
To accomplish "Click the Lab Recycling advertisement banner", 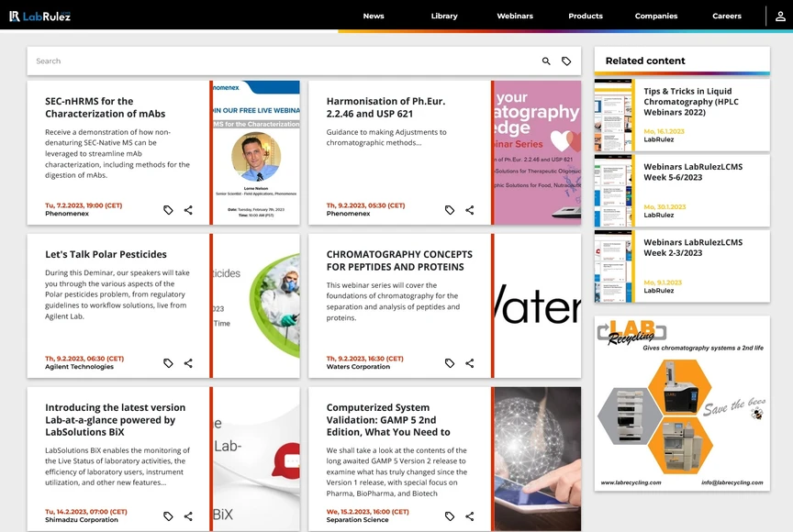I will pos(682,404).
